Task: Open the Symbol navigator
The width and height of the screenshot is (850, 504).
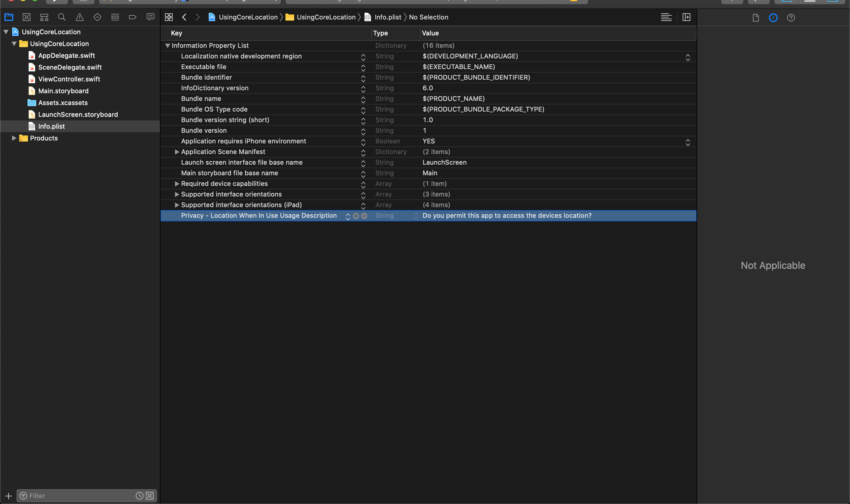Action: pyautogui.click(x=44, y=17)
